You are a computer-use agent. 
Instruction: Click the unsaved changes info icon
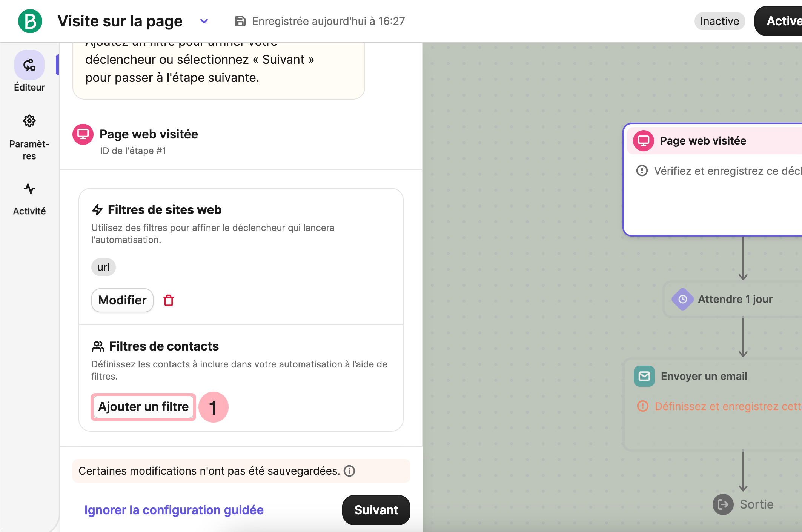pyautogui.click(x=349, y=471)
